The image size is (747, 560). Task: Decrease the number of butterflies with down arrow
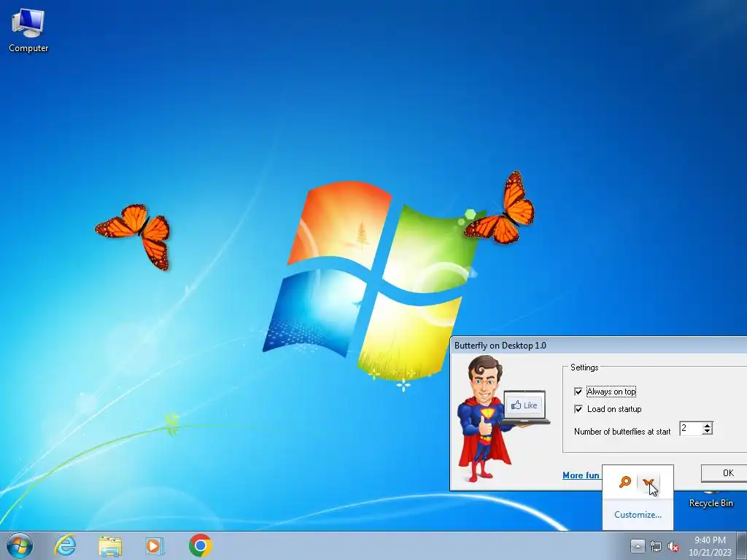coord(708,432)
